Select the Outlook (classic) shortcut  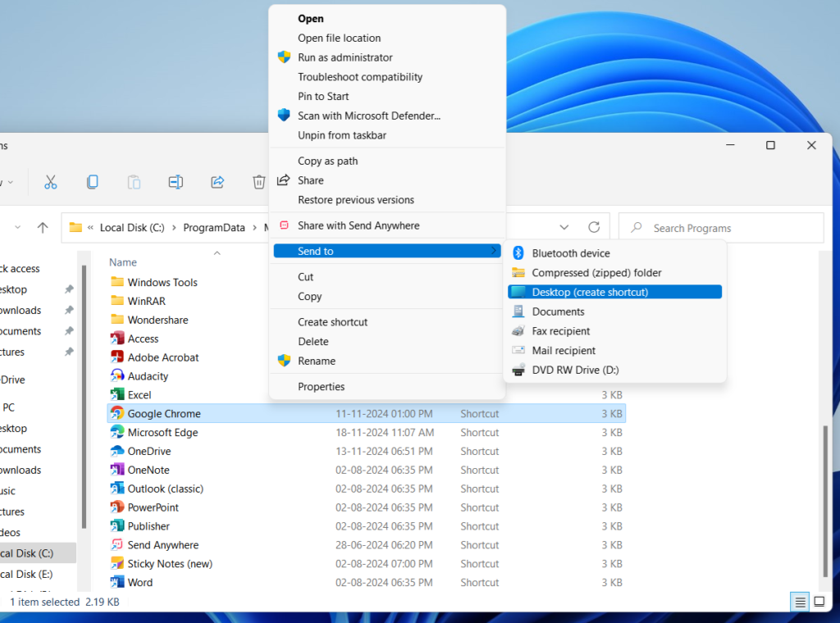pos(157,489)
